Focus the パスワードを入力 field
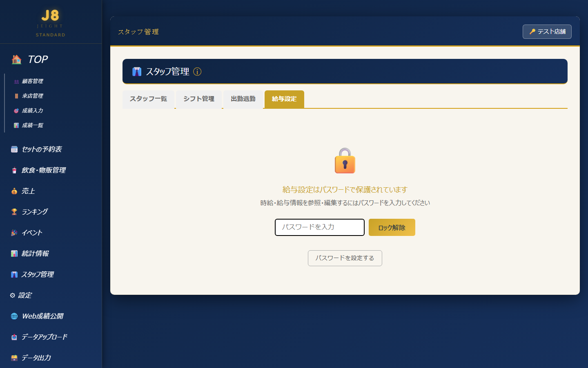 click(320, 227)
